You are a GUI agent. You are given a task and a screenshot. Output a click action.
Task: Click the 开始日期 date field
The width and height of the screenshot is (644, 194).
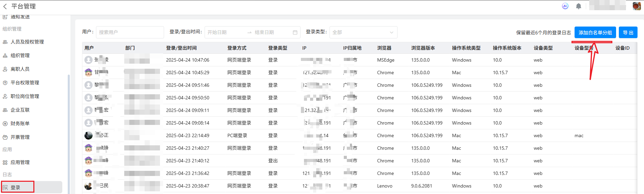click(225, 32)
